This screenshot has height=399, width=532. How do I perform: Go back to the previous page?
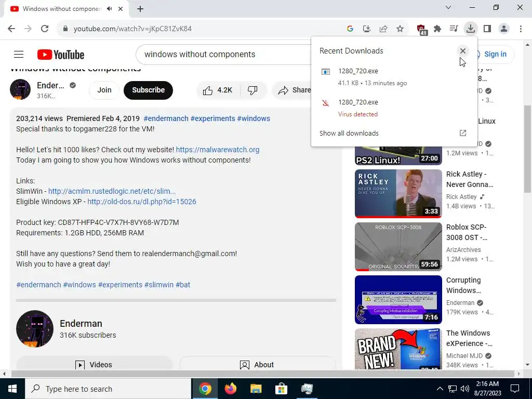tap(11, 29)
